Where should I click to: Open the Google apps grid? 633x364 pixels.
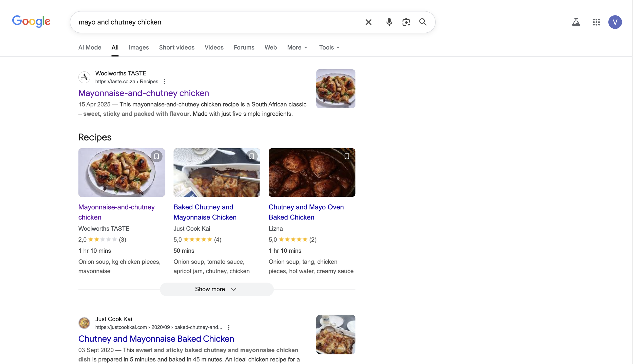596,22
